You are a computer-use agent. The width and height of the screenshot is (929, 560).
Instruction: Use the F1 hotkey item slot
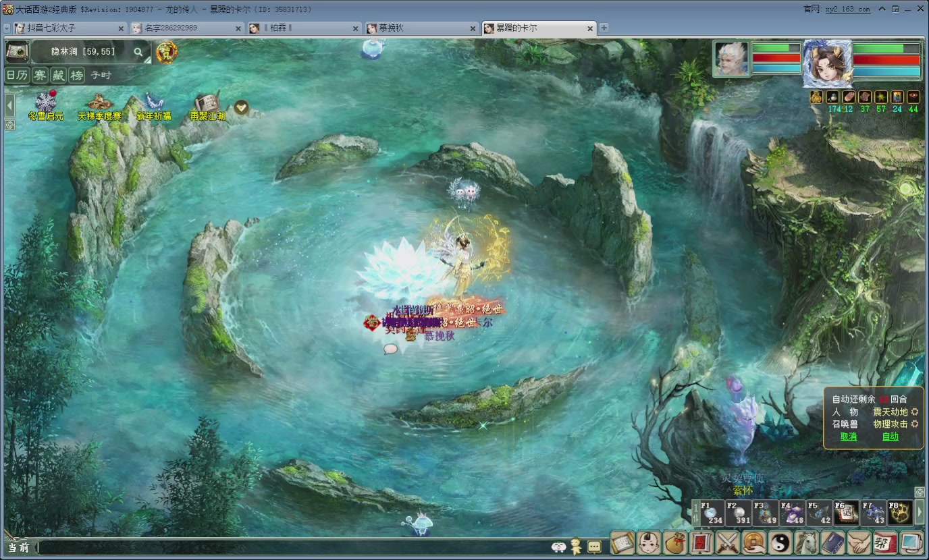[712, 513]
